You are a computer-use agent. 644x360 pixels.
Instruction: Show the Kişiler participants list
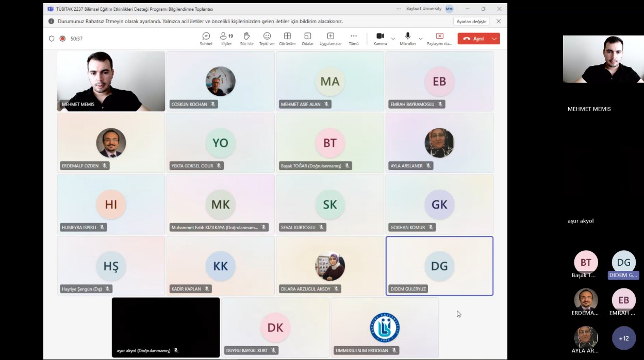pyautogui.click(x=226, y=39)
